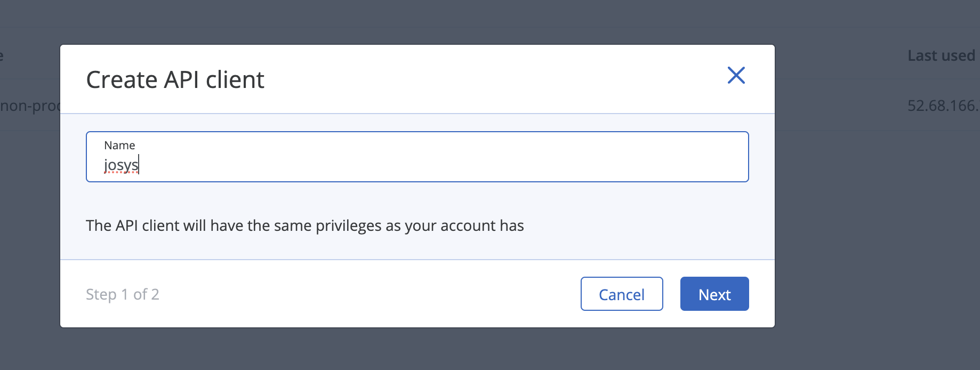
Task: Click the Name input field
Action: point(417,157)
